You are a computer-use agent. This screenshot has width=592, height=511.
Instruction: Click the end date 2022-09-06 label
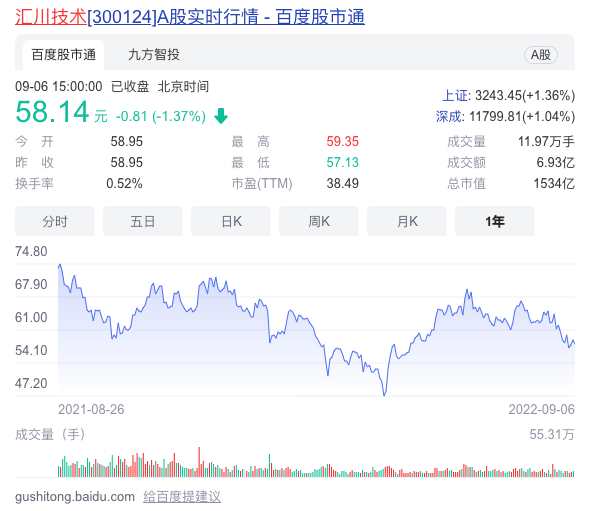click(541, 409)
